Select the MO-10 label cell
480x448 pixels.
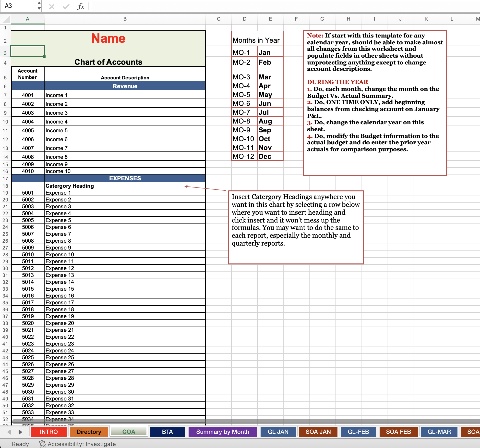(244, 139)
